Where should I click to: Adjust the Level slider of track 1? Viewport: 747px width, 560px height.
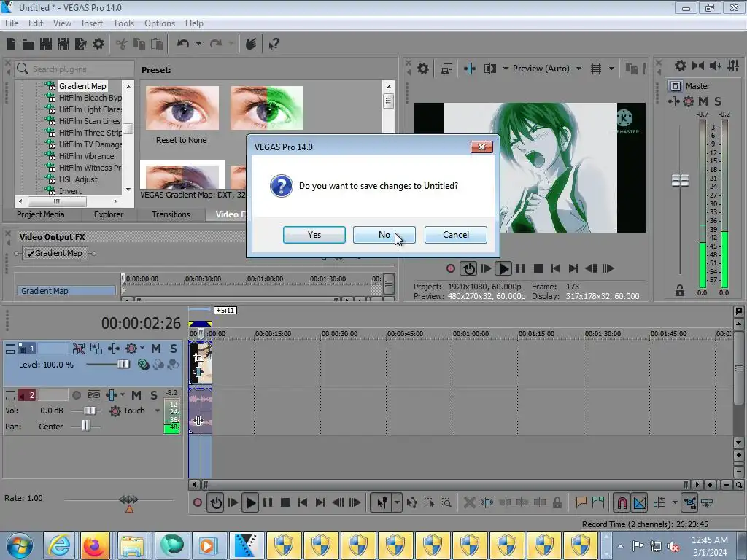(123, 365)
